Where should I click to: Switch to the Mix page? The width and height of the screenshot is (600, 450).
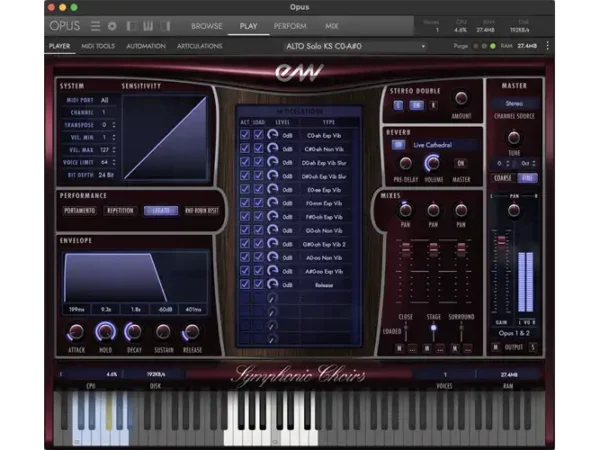click(x=331, y=26)
